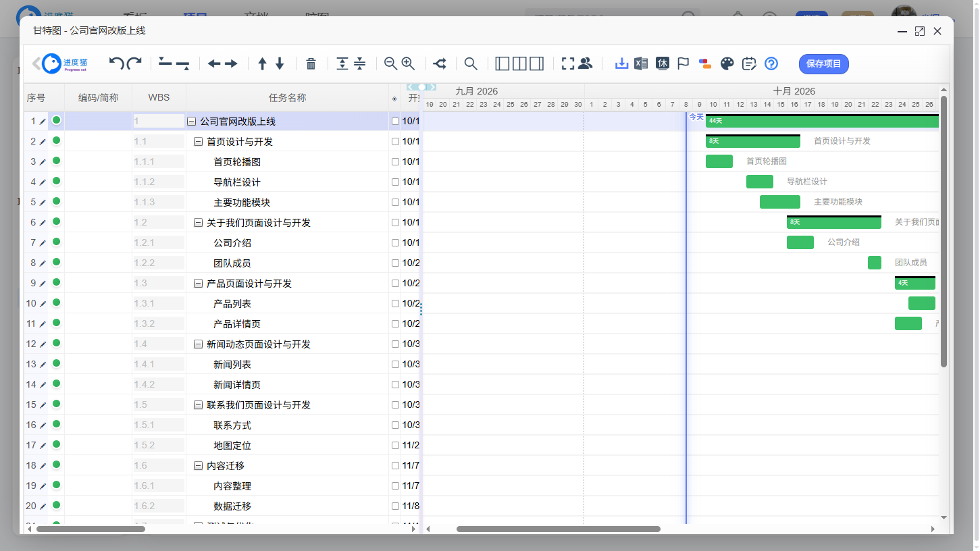Click the download export icon
The image size is (980, 551).
pyautogui.click(x=621, y=63)
